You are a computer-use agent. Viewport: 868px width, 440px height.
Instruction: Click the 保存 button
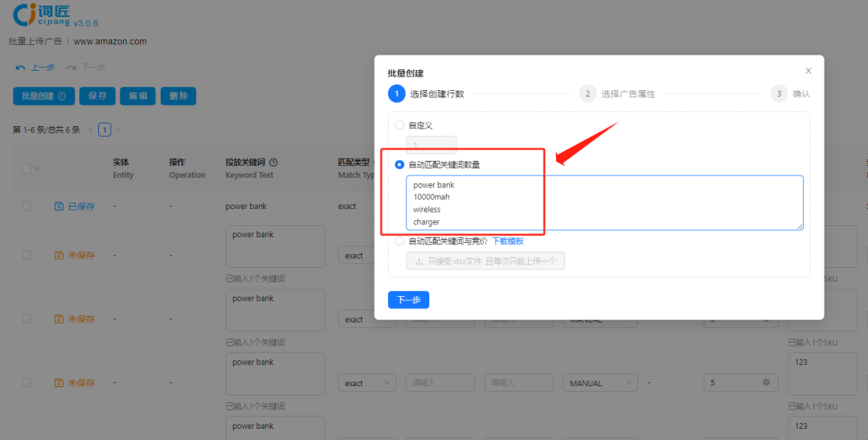pyautogui.click(x=97, y=96)
